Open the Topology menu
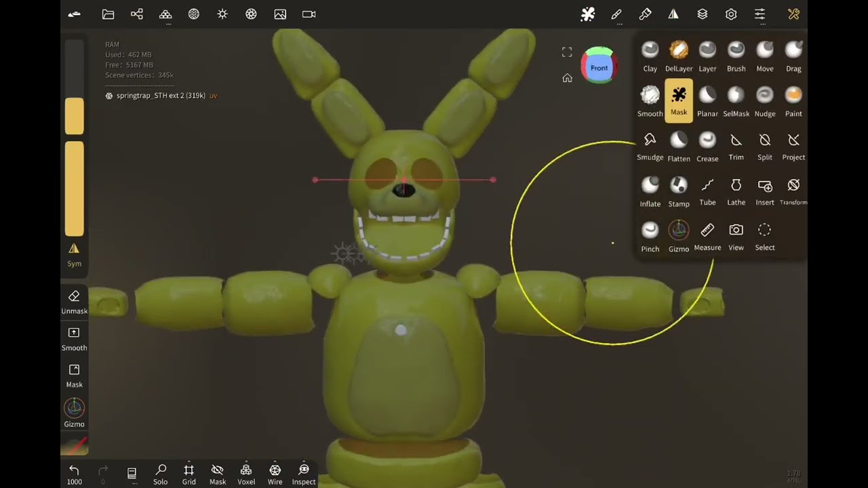868x488 pixels. 165,14
